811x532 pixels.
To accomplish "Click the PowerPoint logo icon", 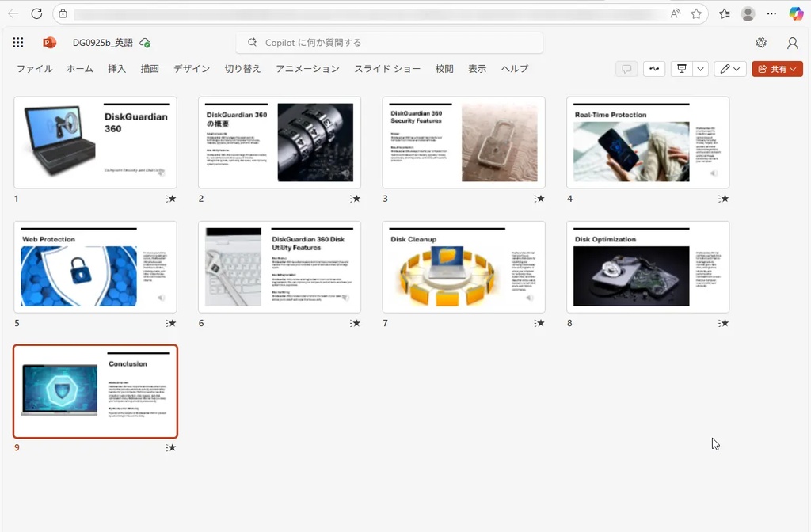I will coord(49,43).
